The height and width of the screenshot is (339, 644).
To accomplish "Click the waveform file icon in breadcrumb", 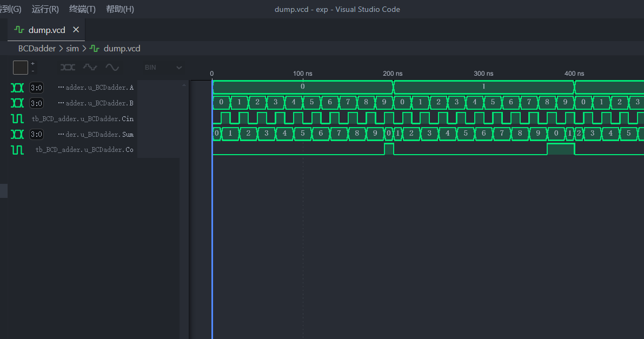I will 95,49.
